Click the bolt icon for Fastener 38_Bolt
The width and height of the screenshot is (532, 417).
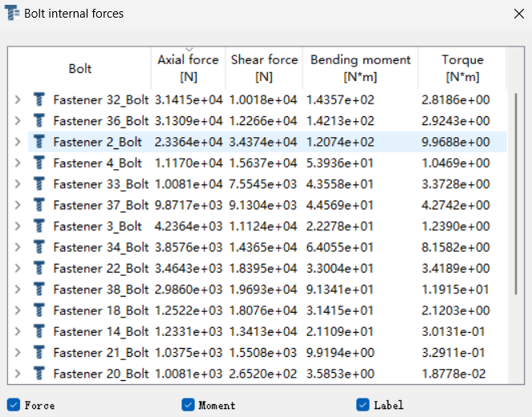pyautogui.click(x=39, y=289)
